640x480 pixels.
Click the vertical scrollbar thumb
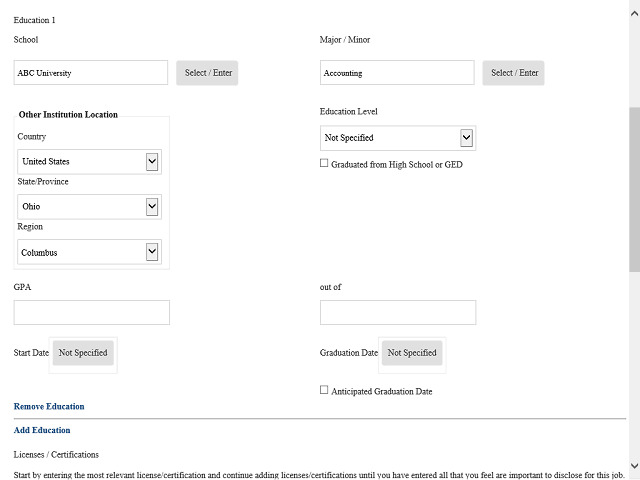coord(634,190)
